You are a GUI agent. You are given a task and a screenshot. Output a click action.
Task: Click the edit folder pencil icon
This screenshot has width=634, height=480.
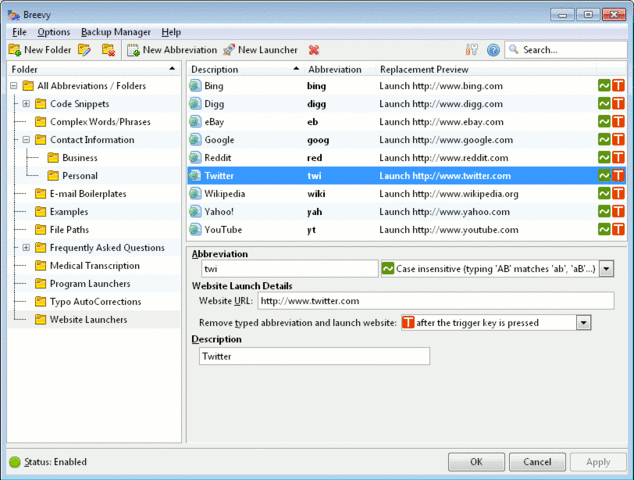coord(84,50)
